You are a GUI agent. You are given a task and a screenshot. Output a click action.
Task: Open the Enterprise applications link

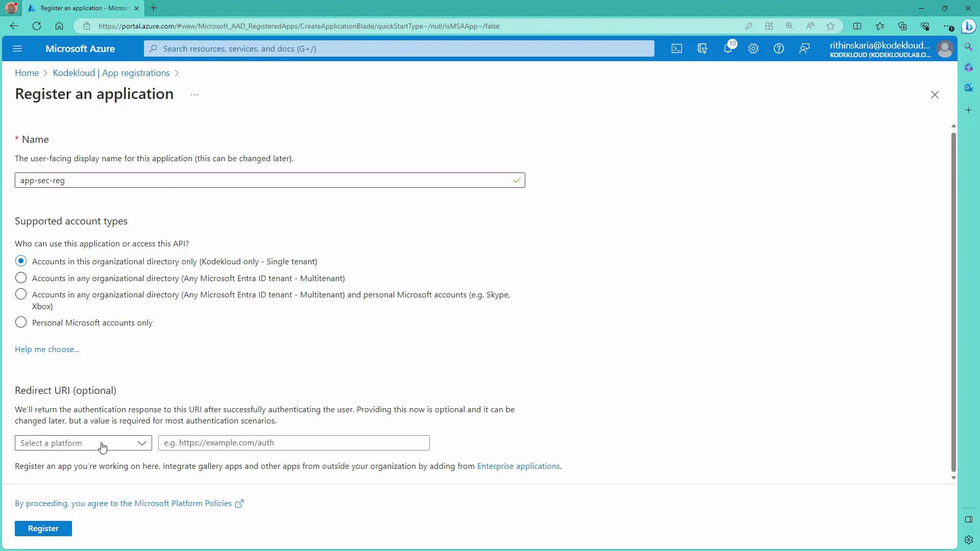(x=518, y=466)
